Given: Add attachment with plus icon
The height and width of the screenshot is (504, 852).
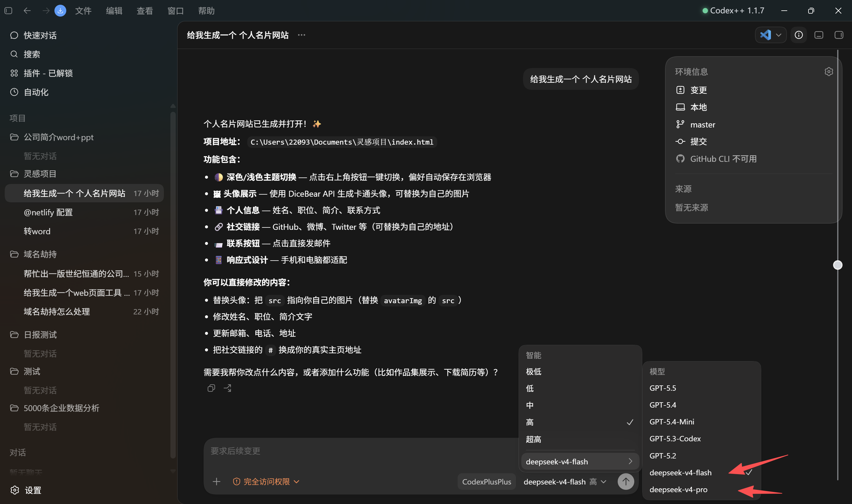Looking at the screenshot, I should tap(216, 482).
